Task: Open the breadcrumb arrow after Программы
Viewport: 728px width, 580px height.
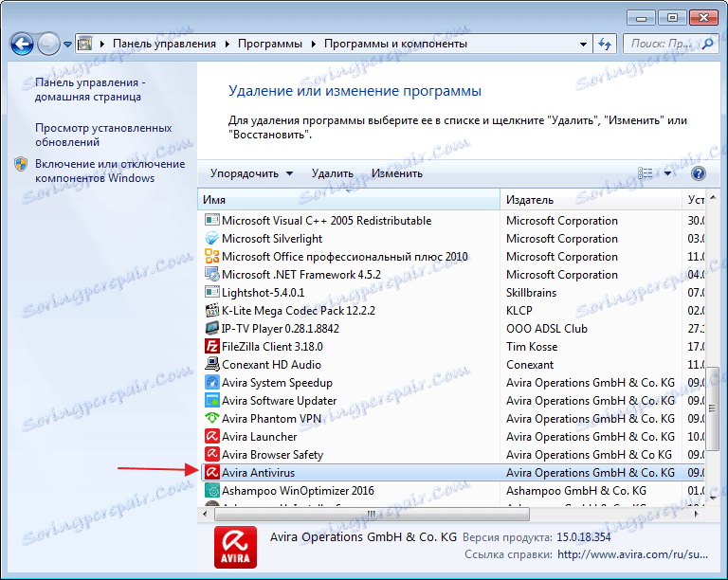Action: point(314,45)
